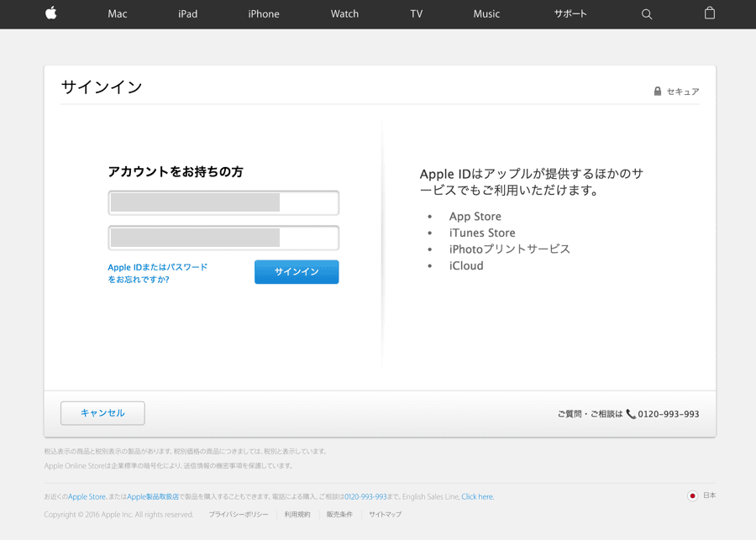The width and height of the screenshot is (756, 540).
Task: Click the Copyright 2016 Apple Inc. text
Action: [x=118, y=515]
